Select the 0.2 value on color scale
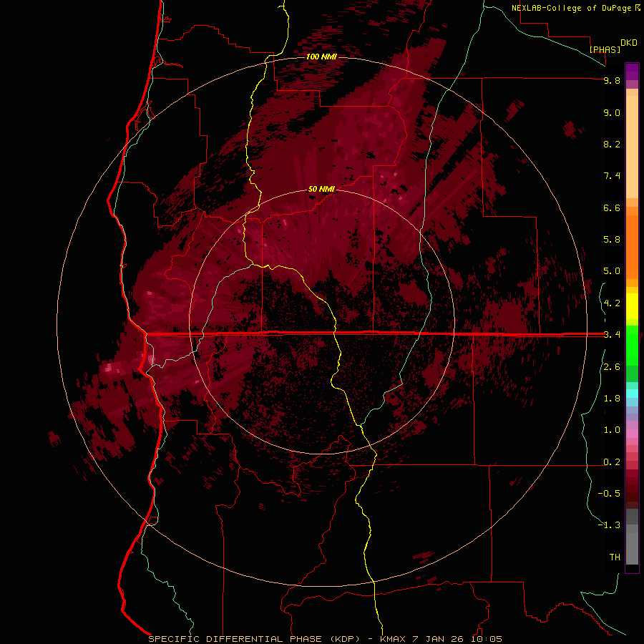The image size is (644, 644). (612, 462)
